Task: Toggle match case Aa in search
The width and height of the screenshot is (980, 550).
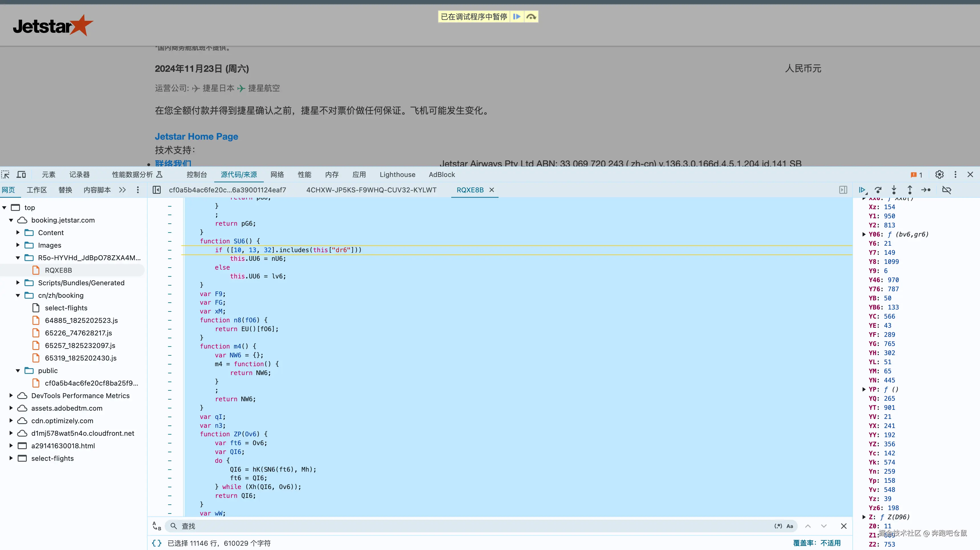Action: 790,526
